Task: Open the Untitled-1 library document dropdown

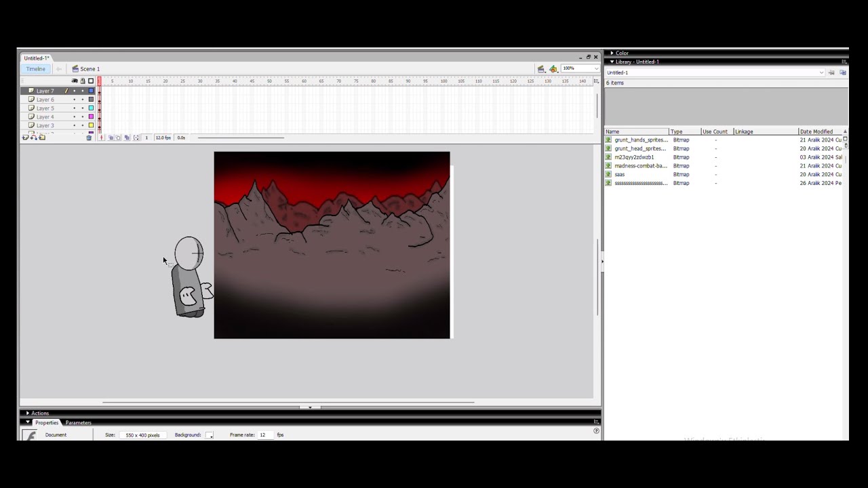Action: coord(821,73)
